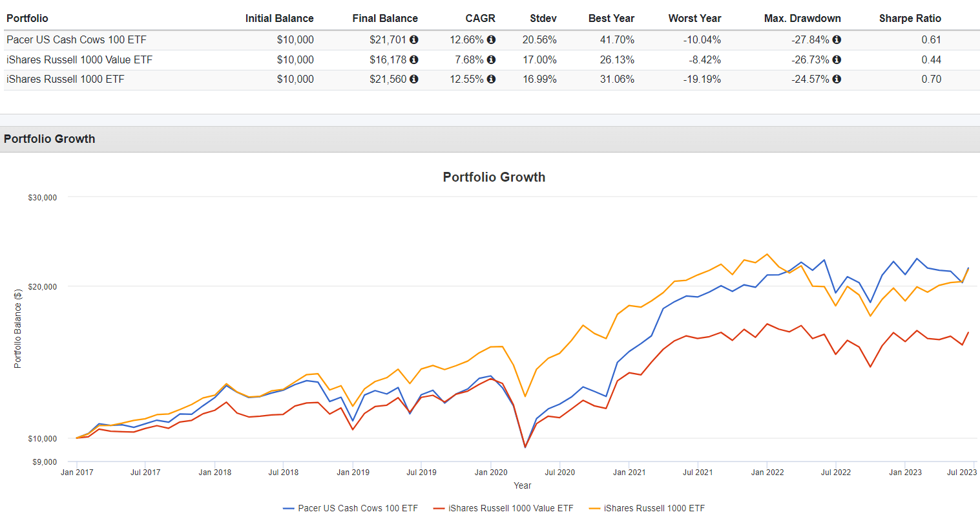The image size is (980, 521).
Task: Click the Portfolio Growth section header
Action: [49, 139]
